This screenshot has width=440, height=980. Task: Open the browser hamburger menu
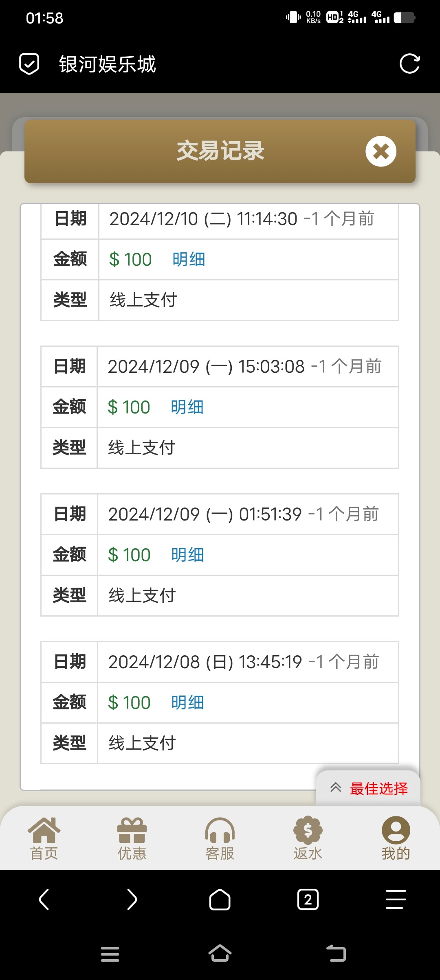pyautogui.click(x=396, y=899)
